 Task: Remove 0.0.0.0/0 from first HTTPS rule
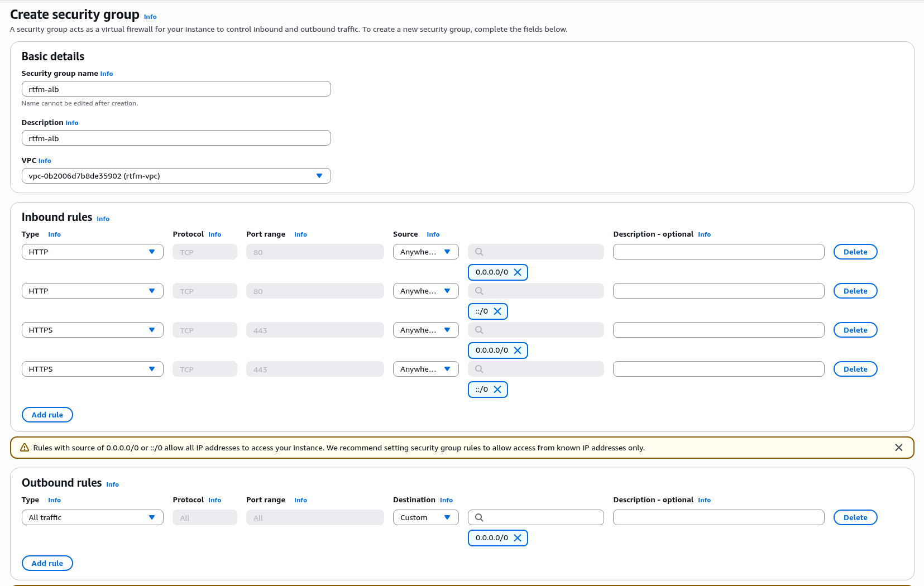point(517,350)
